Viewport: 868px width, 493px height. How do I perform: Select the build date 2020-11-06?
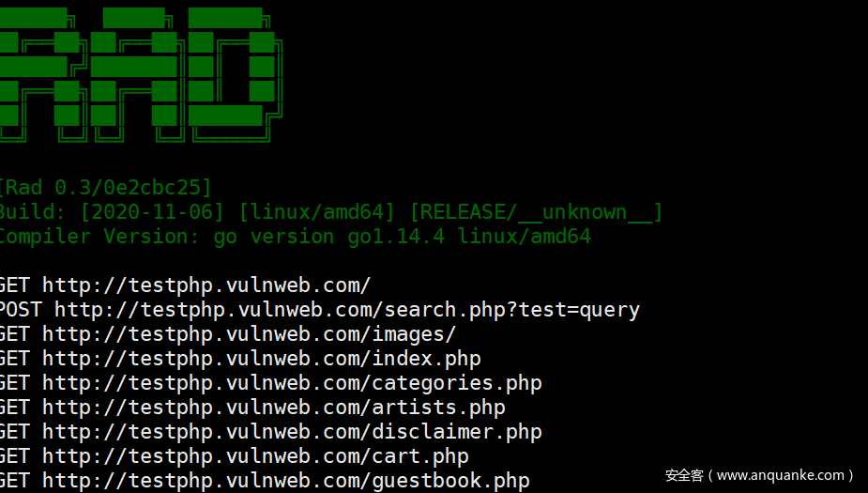coord(152,212)
